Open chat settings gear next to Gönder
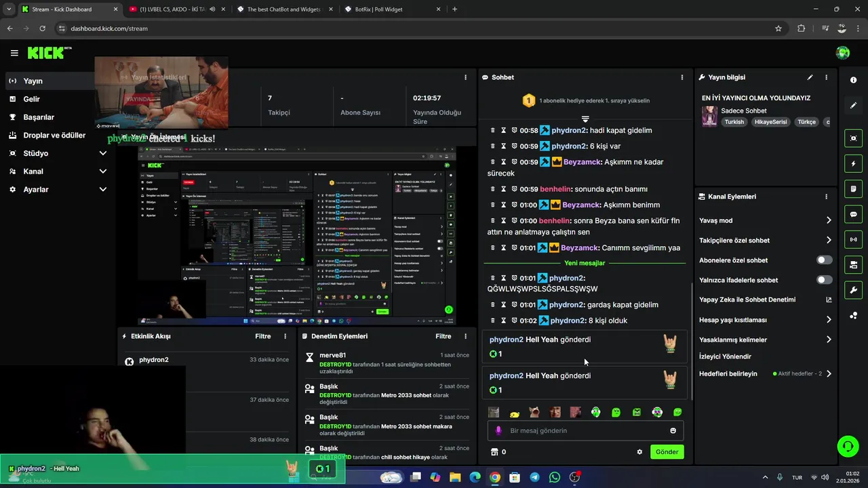 639,452
